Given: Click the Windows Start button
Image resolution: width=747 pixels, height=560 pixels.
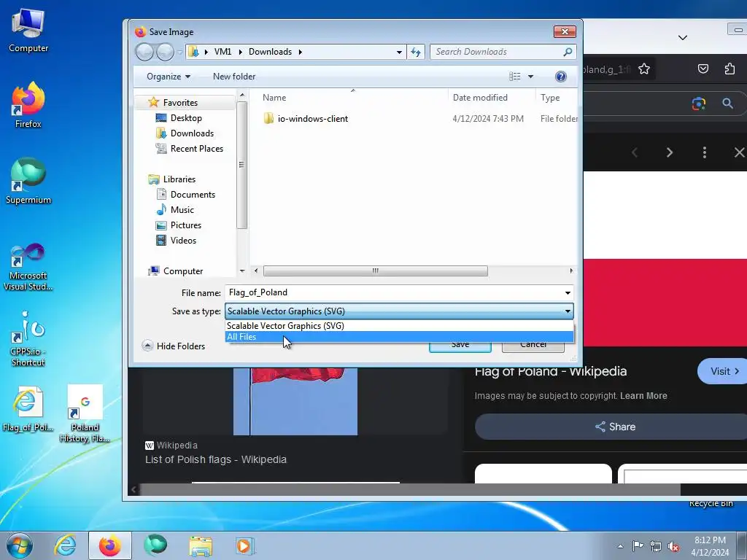Looking at the screenshot, I should click(20, 545).
